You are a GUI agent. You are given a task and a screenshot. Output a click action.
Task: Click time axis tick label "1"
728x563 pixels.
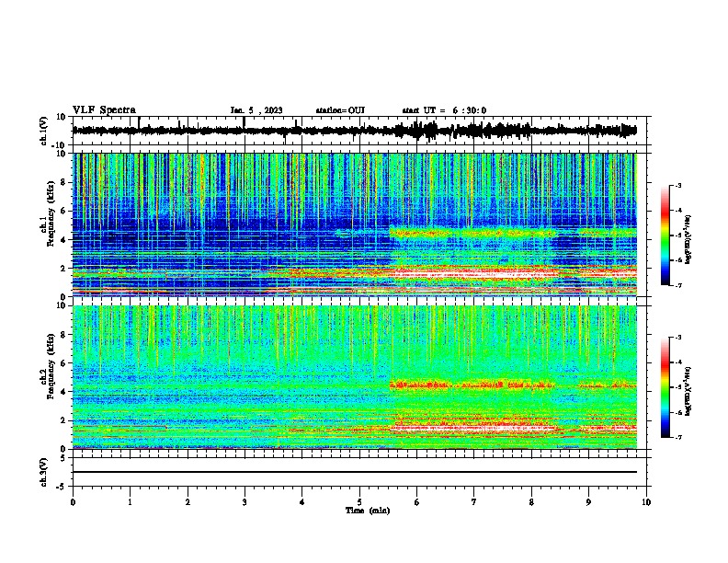pyautogui.click(x=130, y=502)
